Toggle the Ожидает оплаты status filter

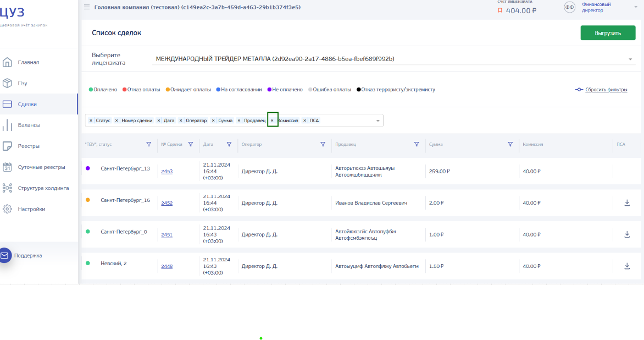[x=188, y=89]
